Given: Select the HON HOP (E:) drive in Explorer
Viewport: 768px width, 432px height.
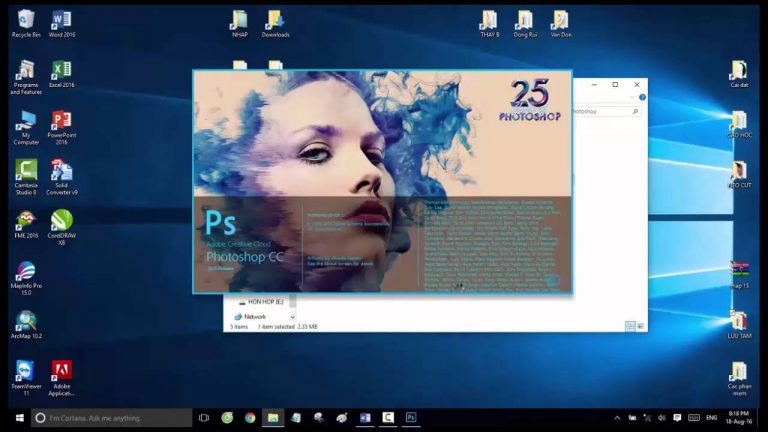Looking at the screenshot, I should 265,302.
